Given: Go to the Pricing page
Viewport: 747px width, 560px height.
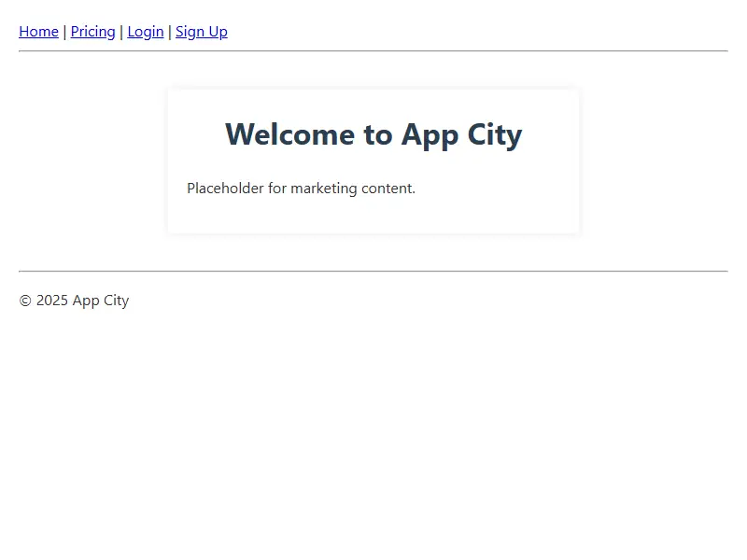Looking at the screenshot, I should (x=92, y=32).
